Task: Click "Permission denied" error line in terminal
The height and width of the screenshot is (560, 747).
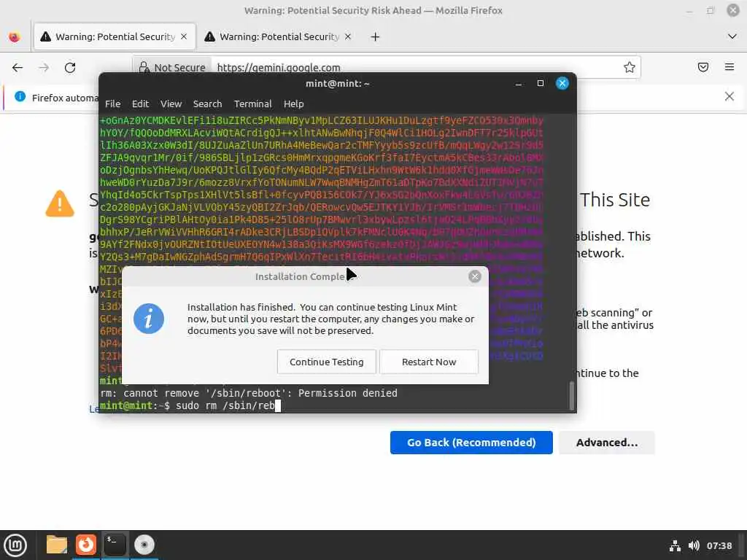Action: coord(249,393)
